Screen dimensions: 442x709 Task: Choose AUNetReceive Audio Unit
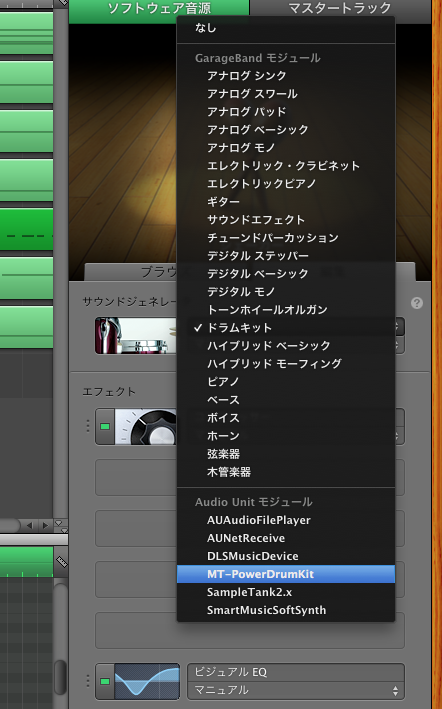[286, 538]
